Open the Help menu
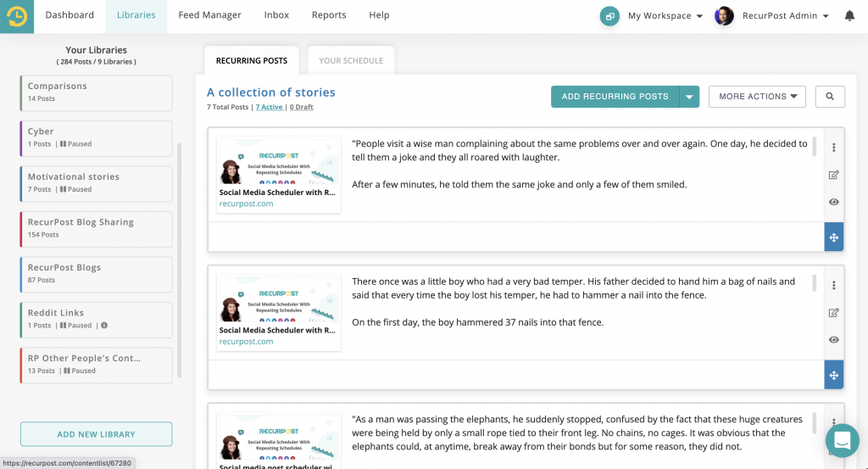 click(x=379, y=15)
